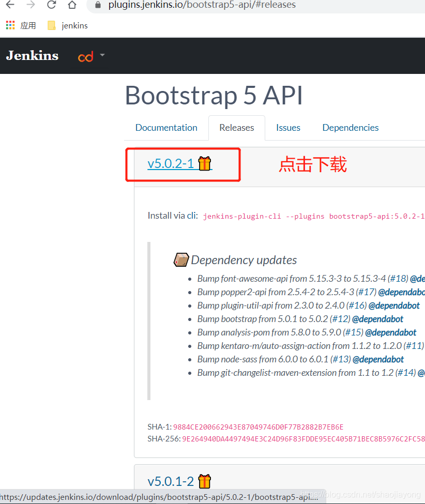Select the Releases tab
425x504 pixels.
pyautogui.click(x=237, y=128)
